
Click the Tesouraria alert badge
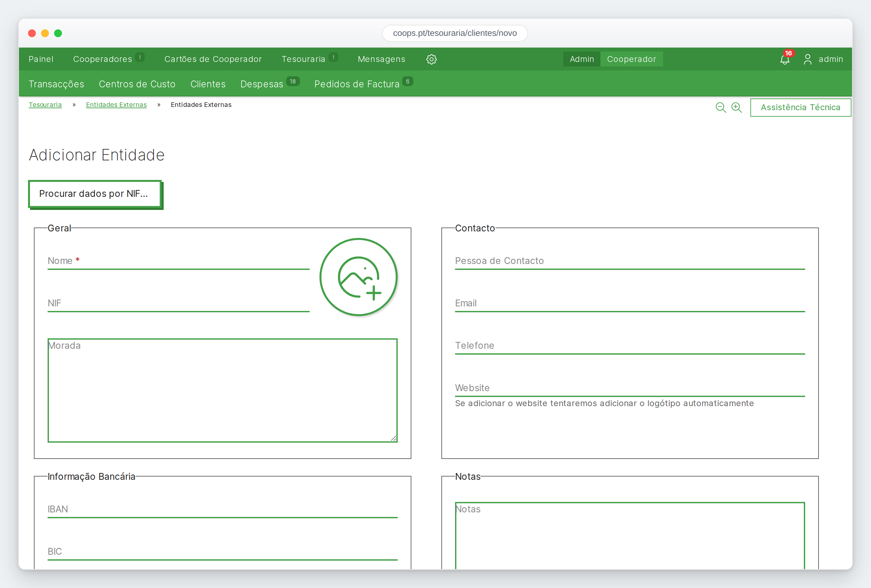click(x=333, y=57)
